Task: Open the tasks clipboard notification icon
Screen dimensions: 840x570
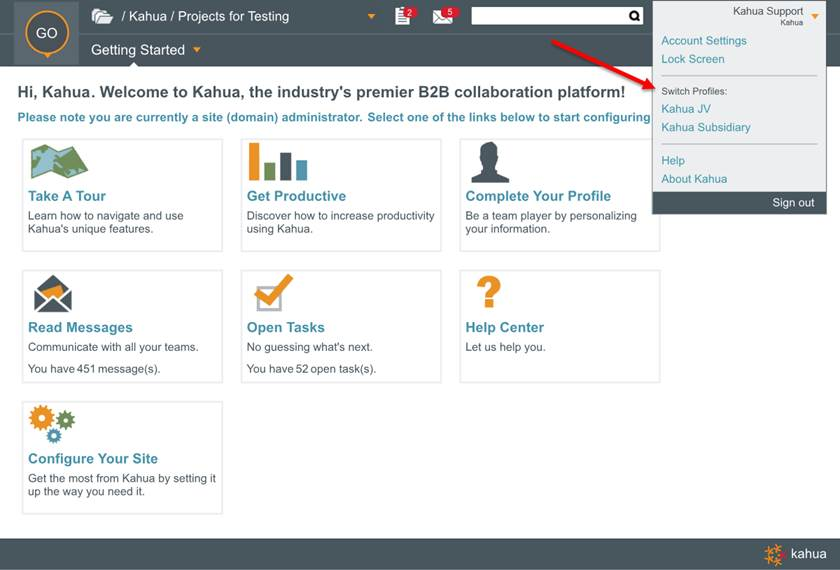Action: [x=403, y=16]
